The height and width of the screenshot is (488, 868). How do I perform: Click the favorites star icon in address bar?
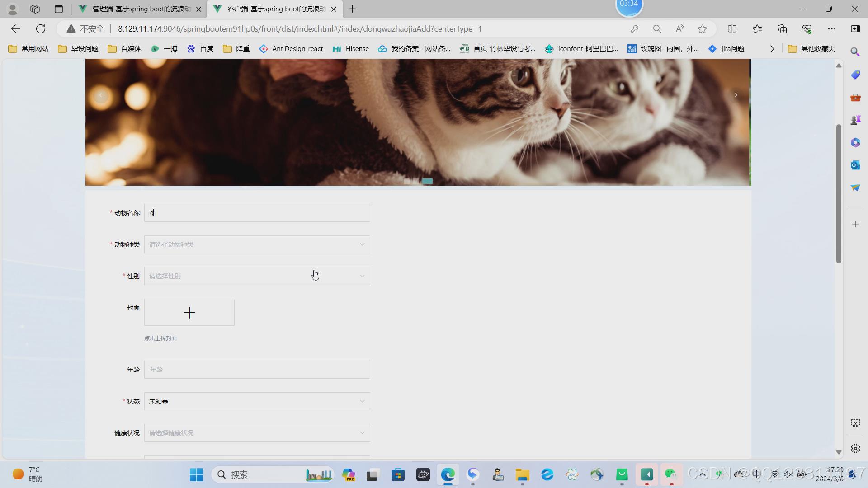pyautogui.click(x=702, y=29)
